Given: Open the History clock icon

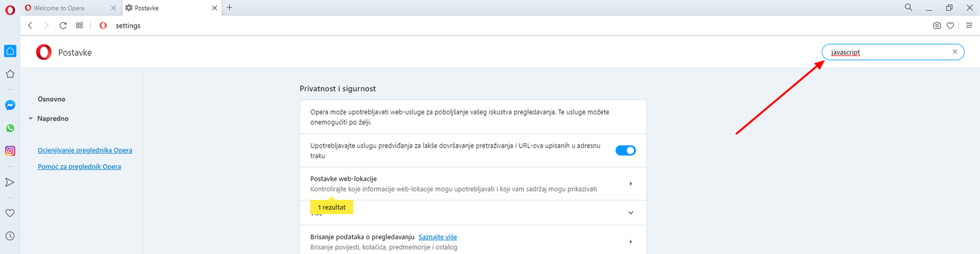Looking at the screenshot, I should (x=10, y=236).
